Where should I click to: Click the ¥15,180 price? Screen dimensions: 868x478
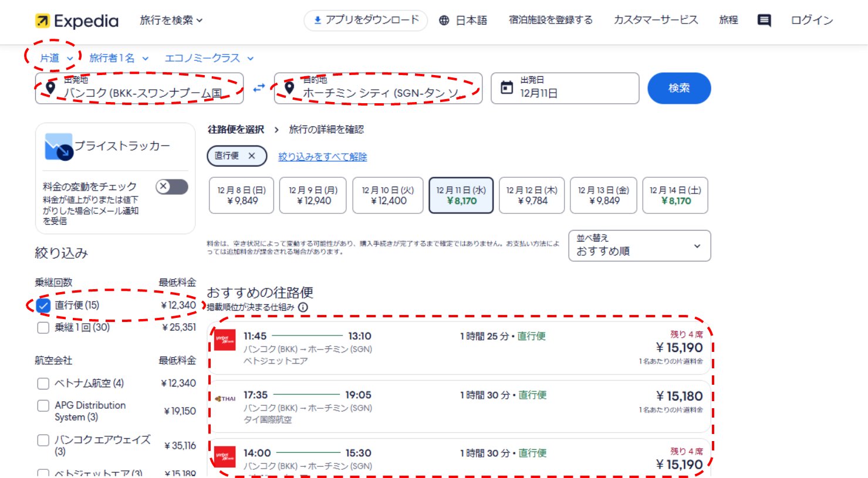click(x=679, y=396)
